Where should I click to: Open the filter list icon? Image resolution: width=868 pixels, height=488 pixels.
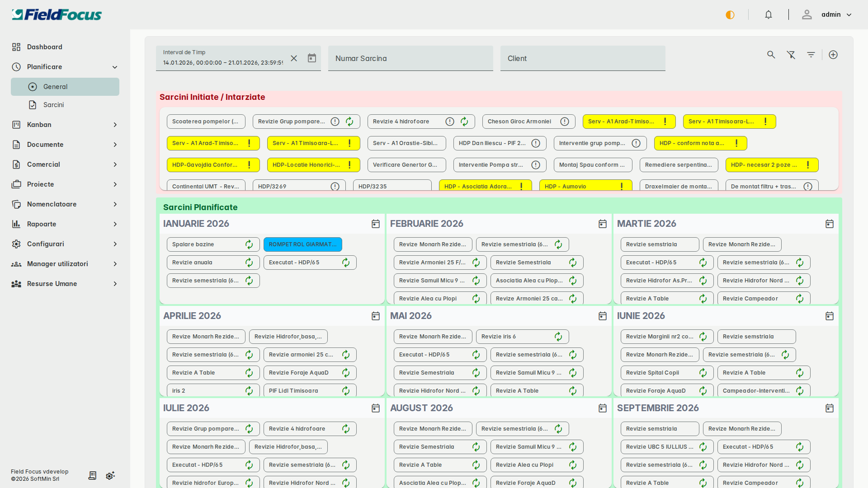(x=811, y=55)
